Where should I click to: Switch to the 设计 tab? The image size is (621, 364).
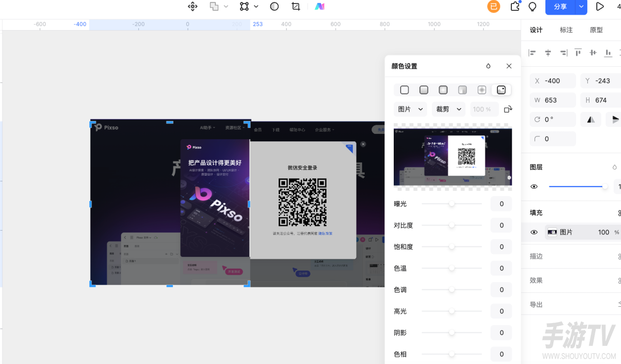(536, 30)
